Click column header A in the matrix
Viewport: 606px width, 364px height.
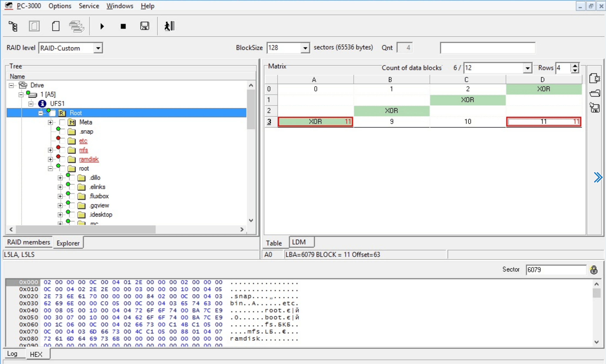(x=316, y=80)
